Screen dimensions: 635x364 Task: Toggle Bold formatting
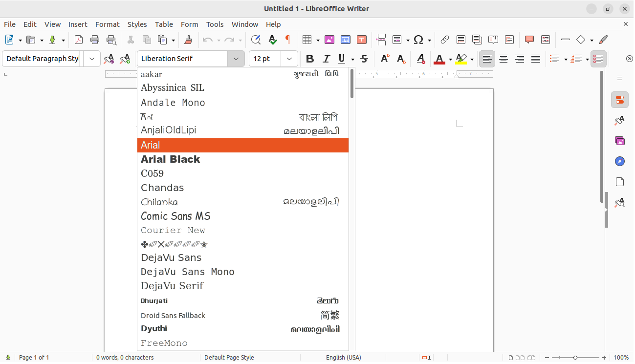tap(309, 59)
